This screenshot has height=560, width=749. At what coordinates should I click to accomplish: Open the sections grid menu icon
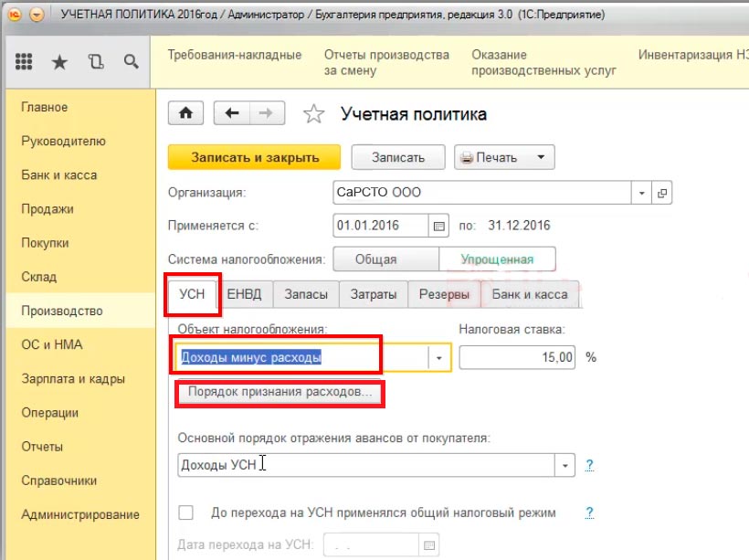[x=26, y=62]
